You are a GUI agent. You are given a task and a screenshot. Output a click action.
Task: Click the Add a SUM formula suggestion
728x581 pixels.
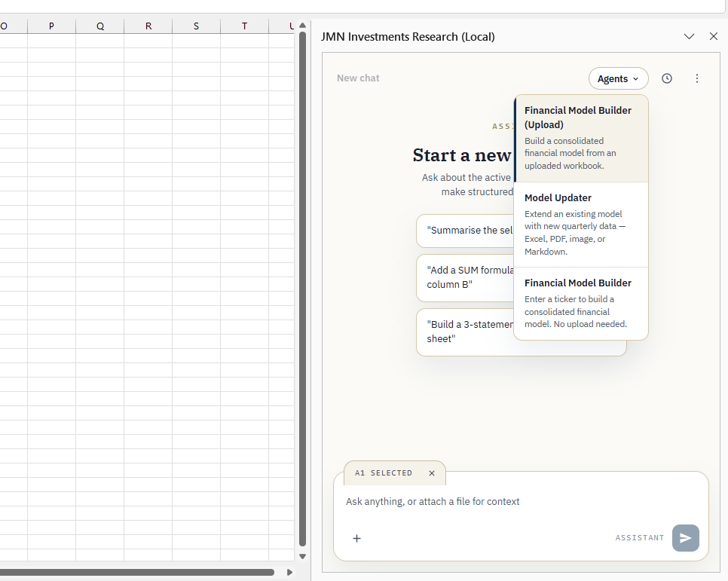coord(465,277)
